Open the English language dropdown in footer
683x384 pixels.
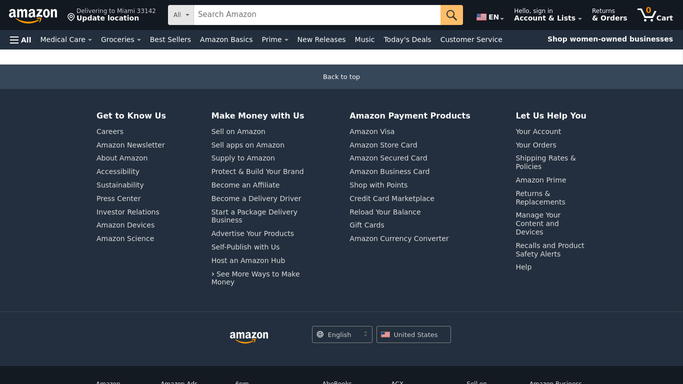pos(342,334)
